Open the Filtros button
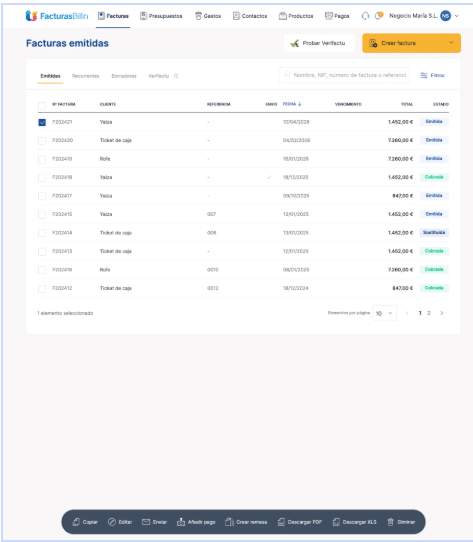 coord(433,75)
